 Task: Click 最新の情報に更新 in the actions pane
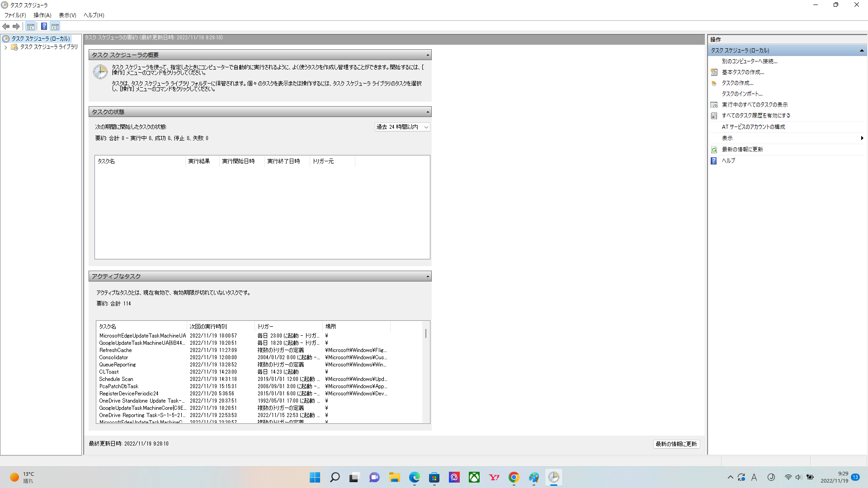(x=742, y=150)
